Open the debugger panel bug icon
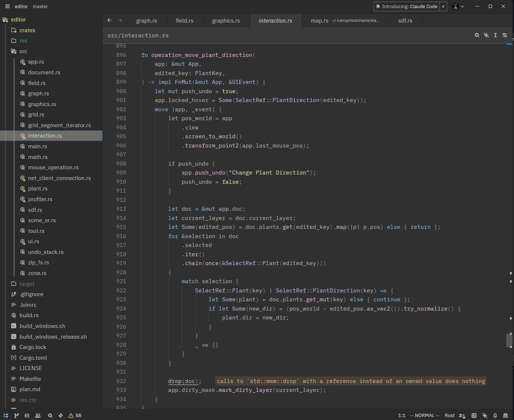This screenshot has width=514, height=420. point(505,416)
